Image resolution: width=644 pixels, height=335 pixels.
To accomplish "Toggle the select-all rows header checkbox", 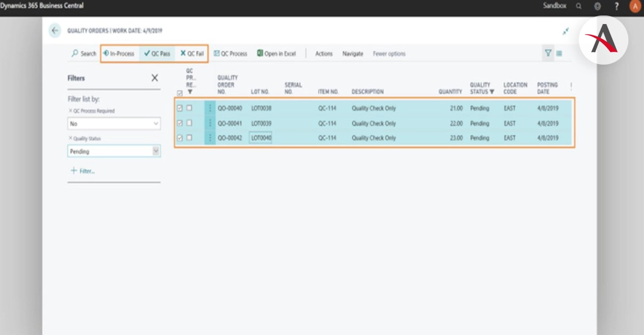I will tap(179, 93).
